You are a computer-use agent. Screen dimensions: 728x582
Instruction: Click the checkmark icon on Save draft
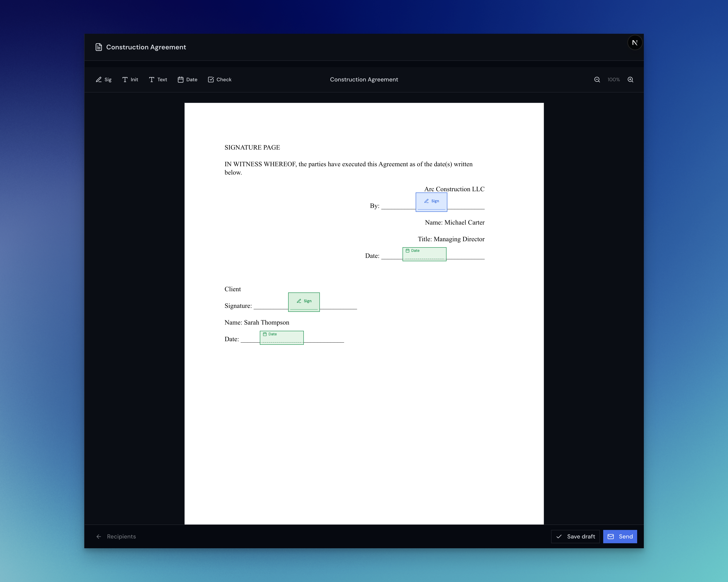click(559, 536)
